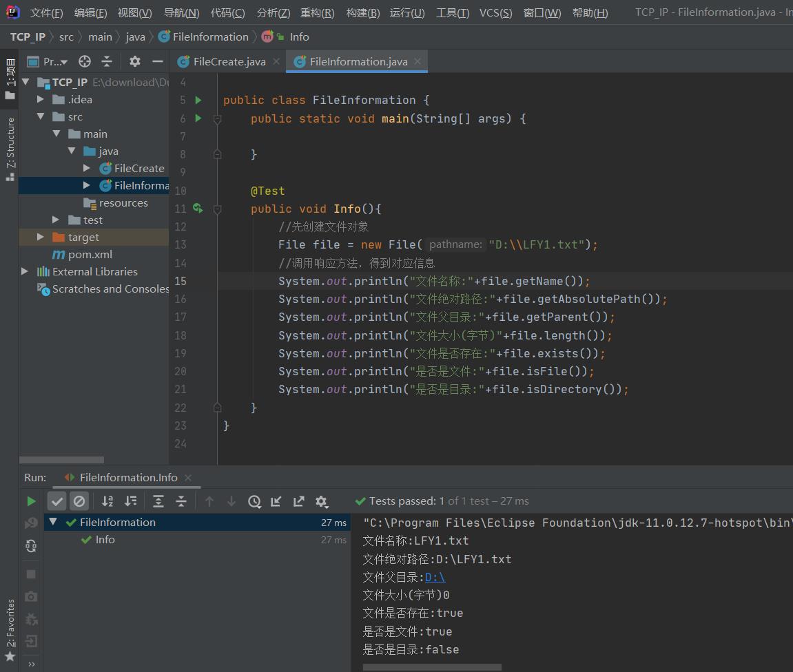Click the D:\ link in console output
793x672 pixels.
pyautogui.click(x=435, y=577)
